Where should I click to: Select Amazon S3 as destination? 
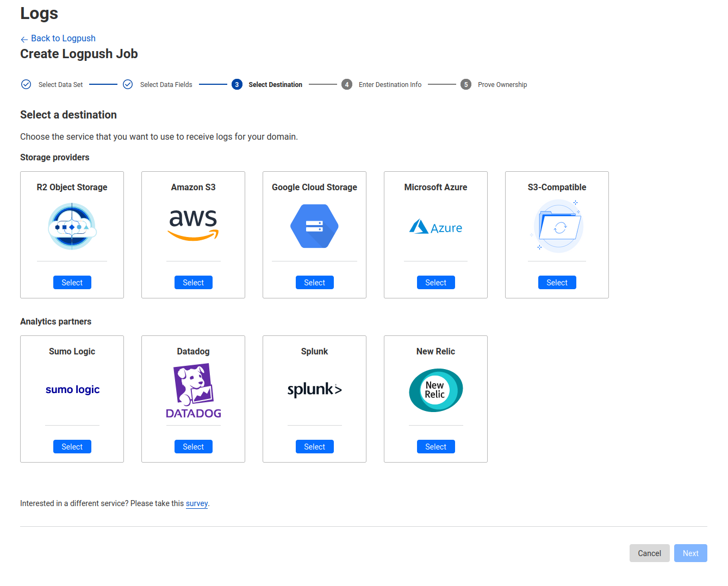click(193, 283)
